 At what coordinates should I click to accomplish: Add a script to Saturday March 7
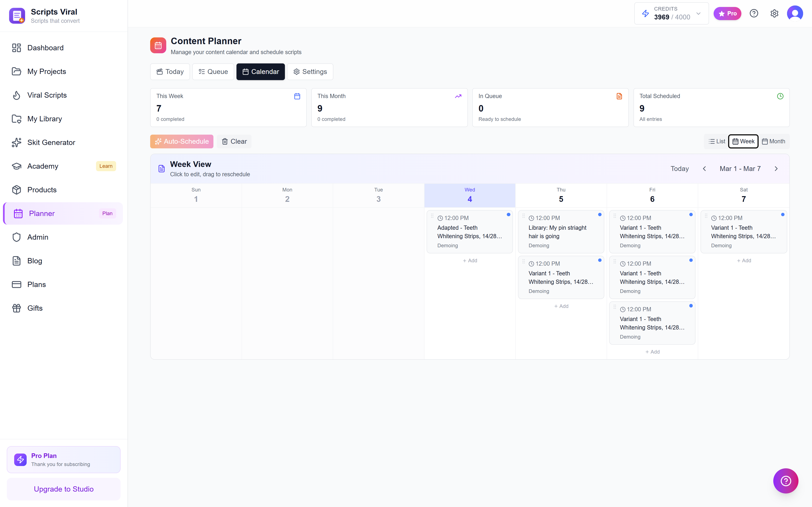[744, 260]
